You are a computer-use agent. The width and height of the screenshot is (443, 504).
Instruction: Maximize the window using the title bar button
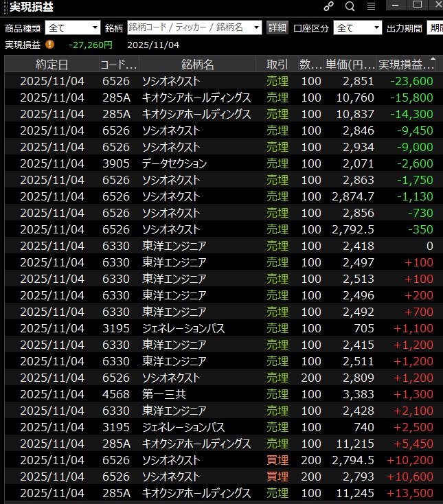pos(417,5)
